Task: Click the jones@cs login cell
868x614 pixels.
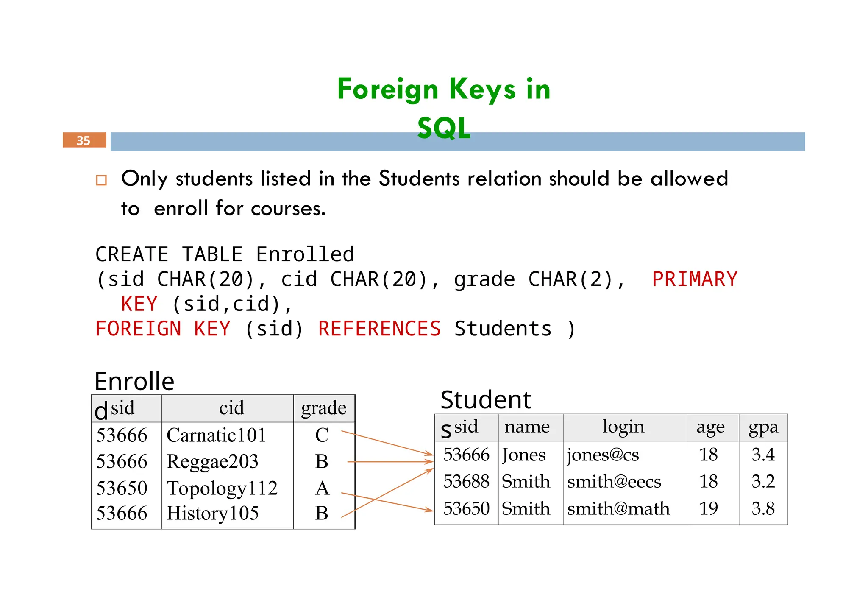Action: 603,455
